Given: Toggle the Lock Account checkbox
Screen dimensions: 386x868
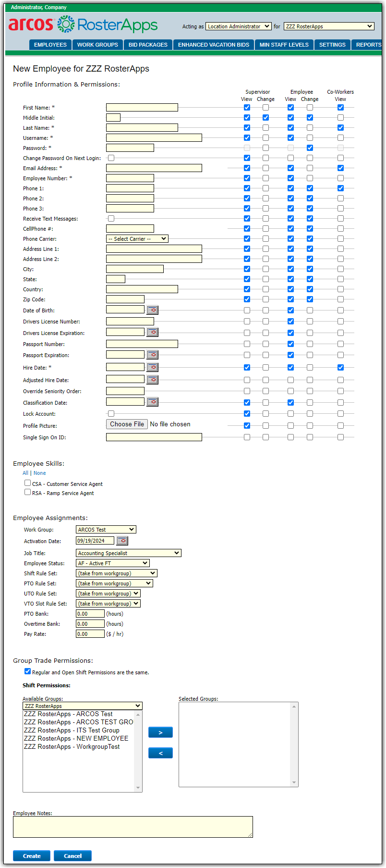Looking at the screenshot, I should (111, 414).
